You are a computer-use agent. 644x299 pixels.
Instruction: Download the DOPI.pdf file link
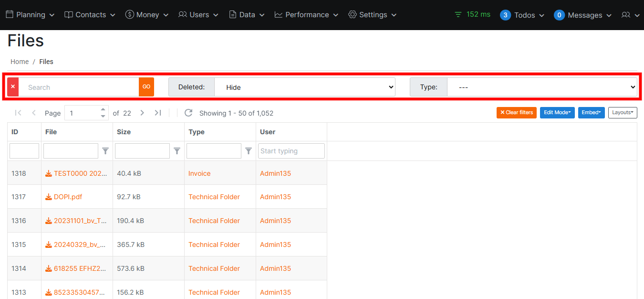coord(67,197)
